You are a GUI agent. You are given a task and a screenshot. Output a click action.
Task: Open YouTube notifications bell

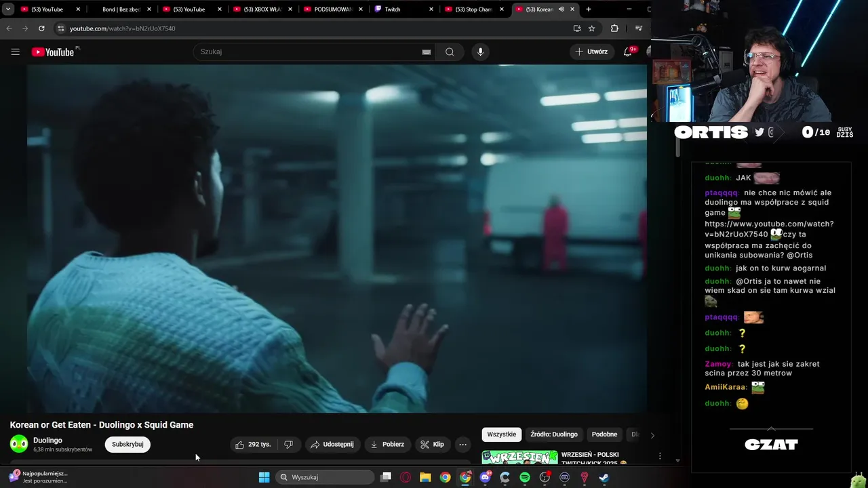click(x=628, y=52)
